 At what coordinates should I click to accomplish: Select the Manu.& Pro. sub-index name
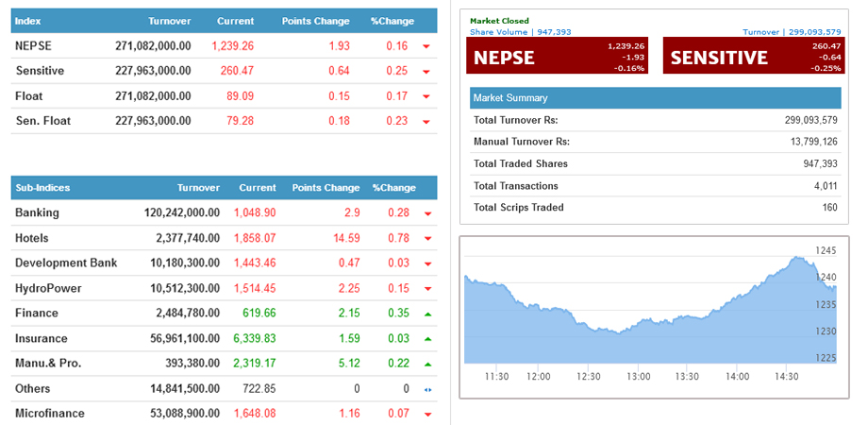click(x=48, y=364)
